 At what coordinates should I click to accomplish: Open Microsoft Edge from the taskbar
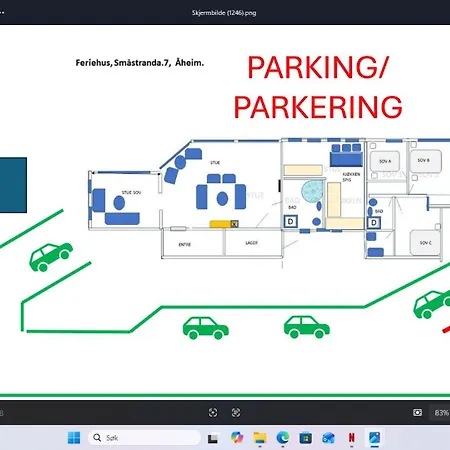click(x=283, y=438)
